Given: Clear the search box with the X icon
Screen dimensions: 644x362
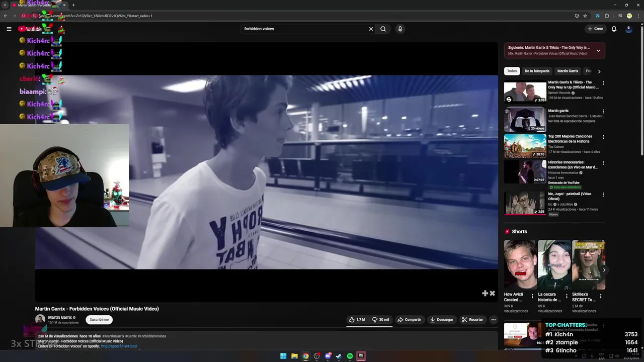Looking at the screenshot, I should tap(371, 29).
